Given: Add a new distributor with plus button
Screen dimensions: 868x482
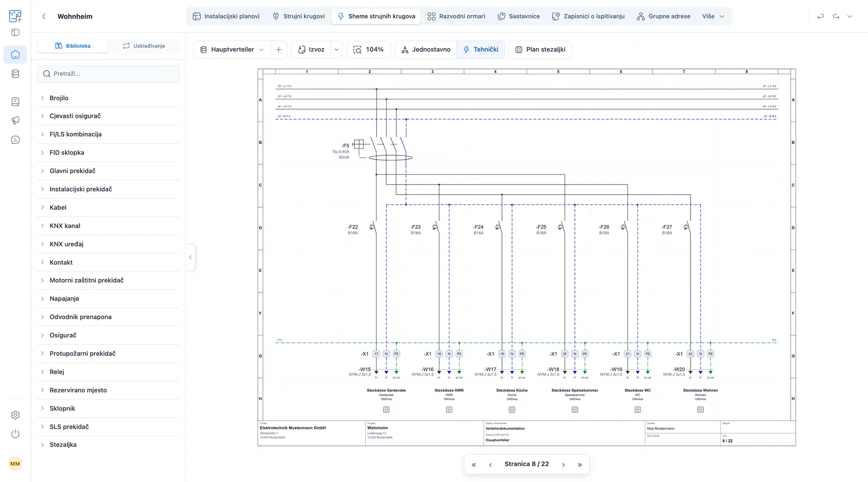Looking at the screenshot, I should 279,50.
